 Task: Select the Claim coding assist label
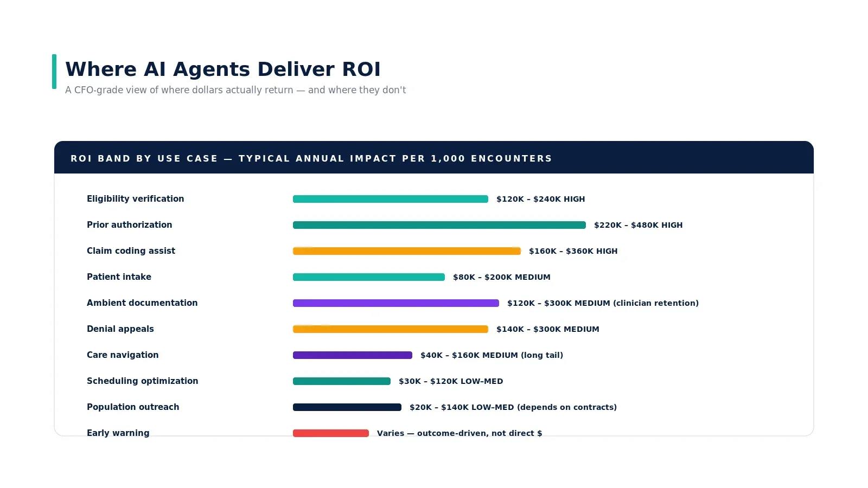[x=131, y=251]
